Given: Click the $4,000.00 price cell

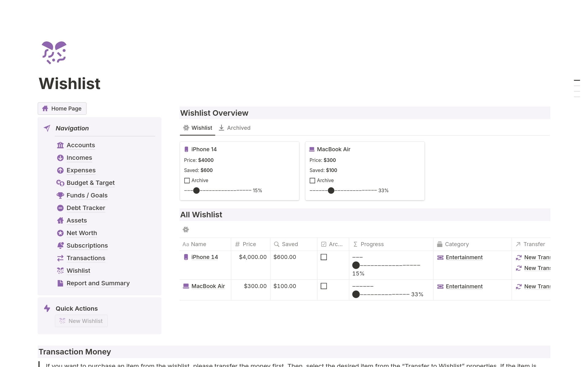Looking at the screenshot, I should click(x=253, y=257).
